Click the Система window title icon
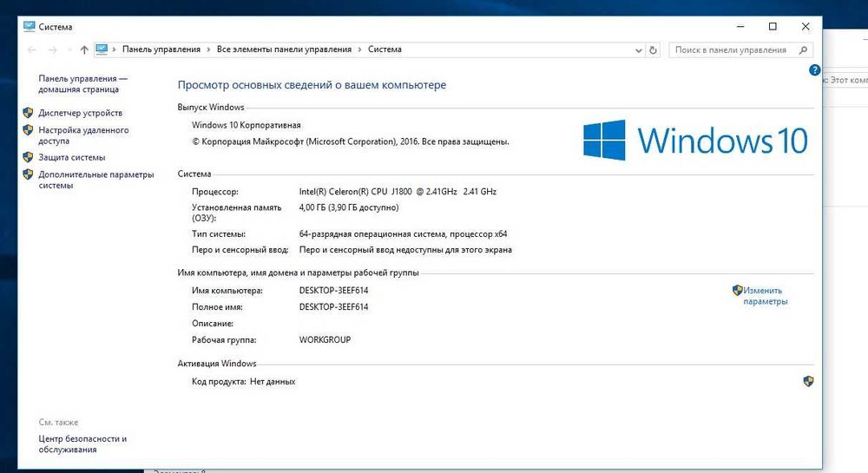 click(x=30, y=26)
